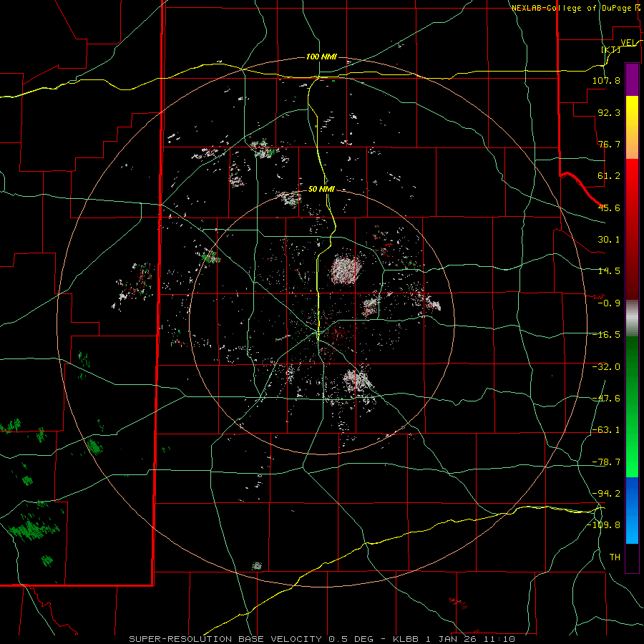Click the [KT] units label
The image size is (644, 644).
point(611,49)
